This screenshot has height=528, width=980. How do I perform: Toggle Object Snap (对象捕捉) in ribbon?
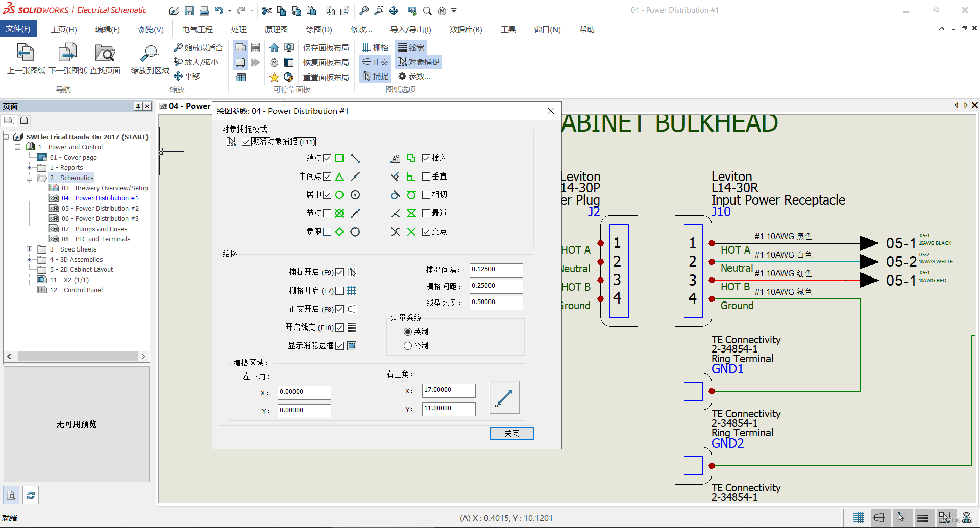418,62
